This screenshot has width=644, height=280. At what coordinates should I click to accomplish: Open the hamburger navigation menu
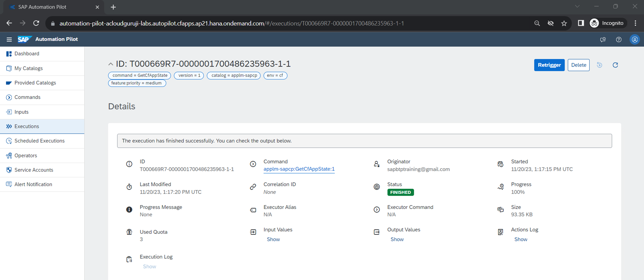9,39
